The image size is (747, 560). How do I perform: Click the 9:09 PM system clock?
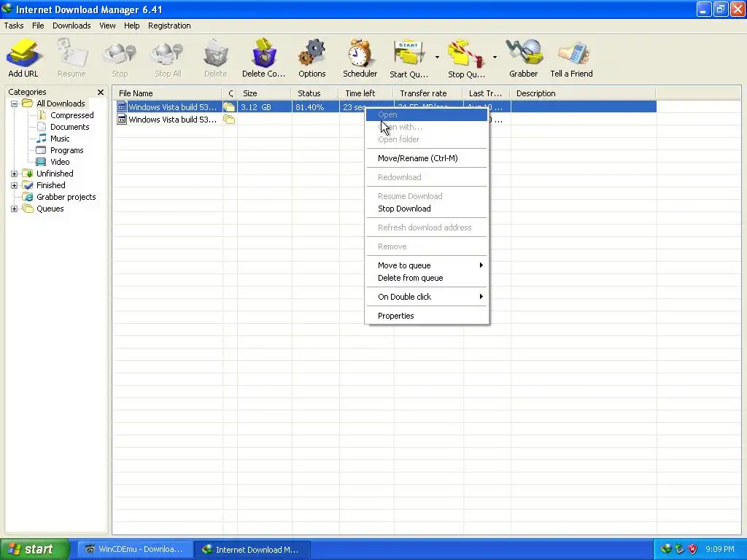[720, 549]
